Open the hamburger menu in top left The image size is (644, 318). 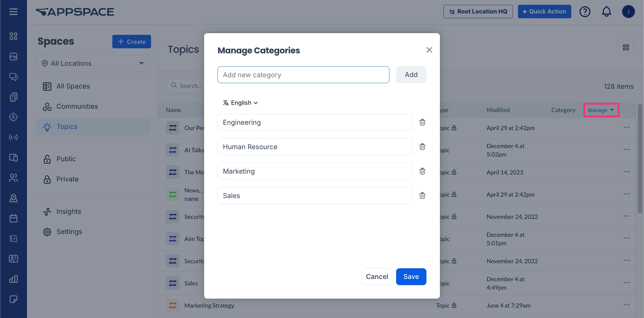pos(13,12)
